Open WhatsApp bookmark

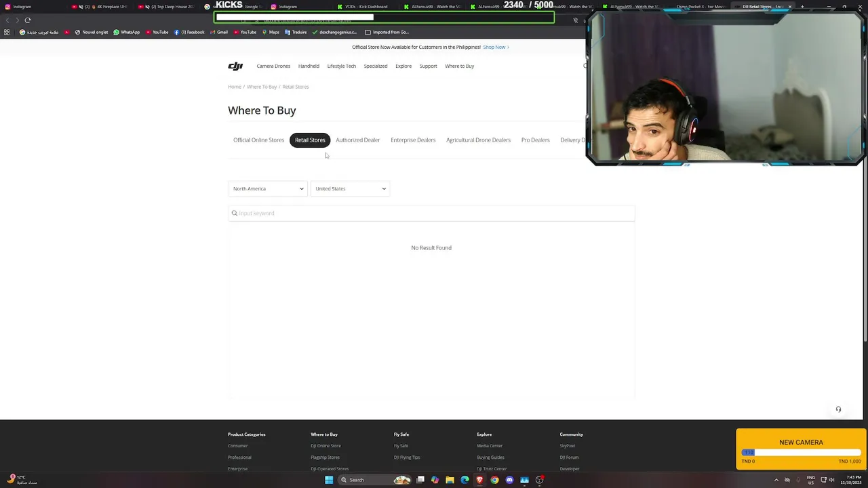coord(127,32)
